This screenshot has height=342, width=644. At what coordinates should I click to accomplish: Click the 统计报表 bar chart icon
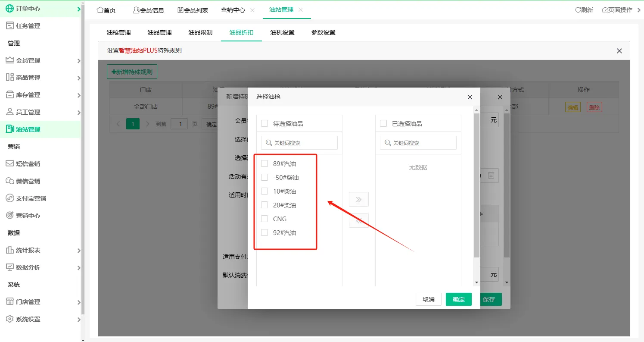click(9, 250)
